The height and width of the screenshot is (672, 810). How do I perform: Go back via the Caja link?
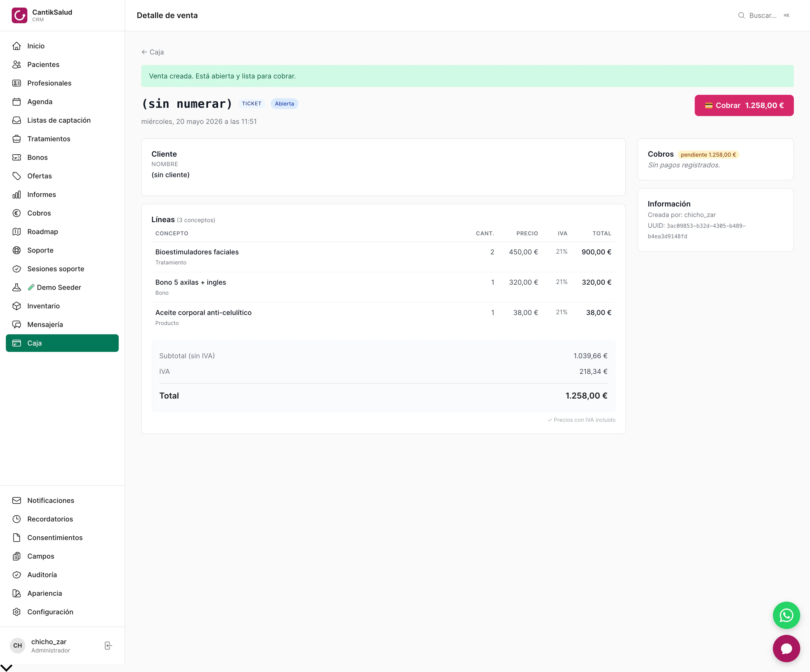153,52
